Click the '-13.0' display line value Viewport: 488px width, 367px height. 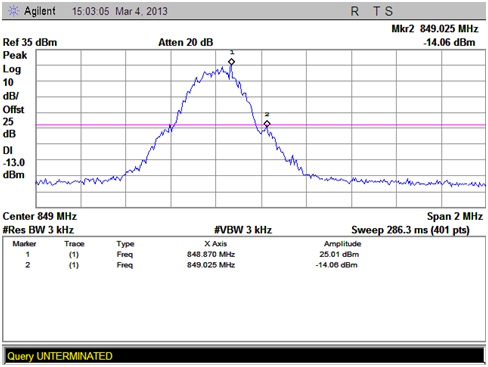(x=14, y=163)
